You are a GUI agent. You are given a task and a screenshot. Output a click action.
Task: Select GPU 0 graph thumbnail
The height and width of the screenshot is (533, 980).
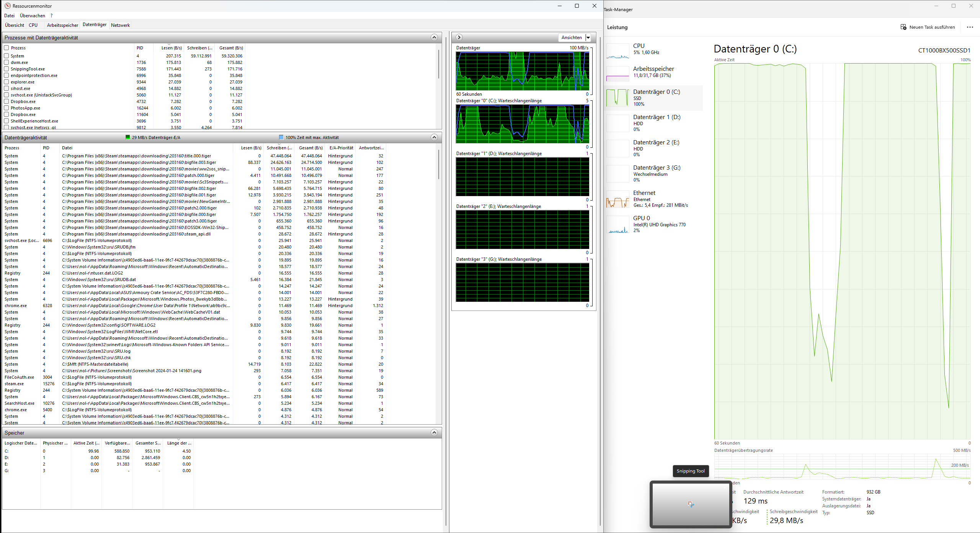[x=617, y=225]
